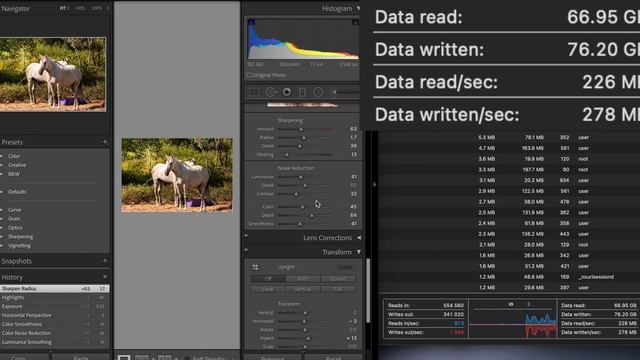Enable the Original Photo checkbox
The image size is (640, 360).
coord(249,75)
